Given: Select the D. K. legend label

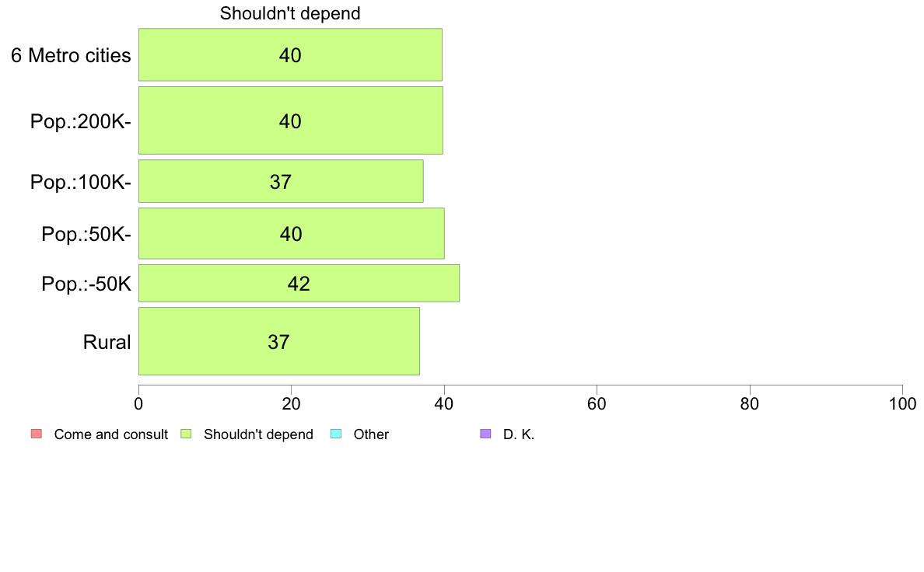Looking at the screenshot, I should tap(519, 434).
